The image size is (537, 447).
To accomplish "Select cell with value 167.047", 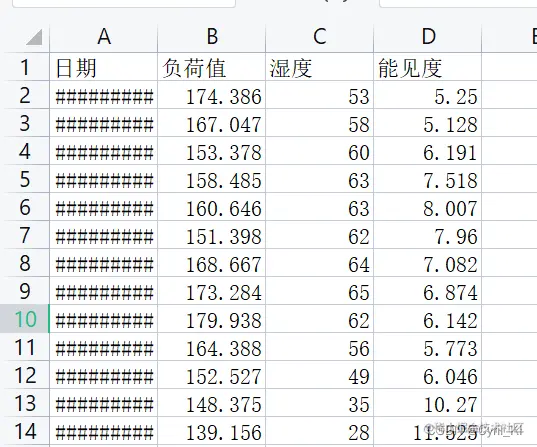I will [211, 123].
